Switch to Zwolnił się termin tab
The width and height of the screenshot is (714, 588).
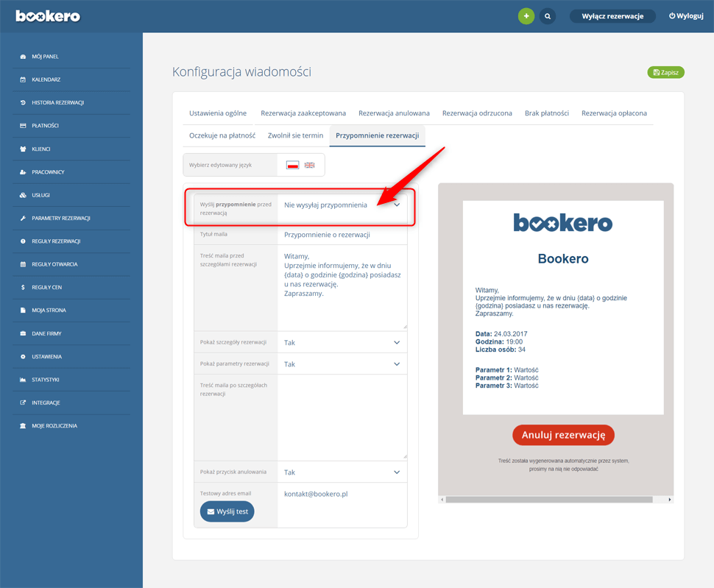click(x=295, y=135)
